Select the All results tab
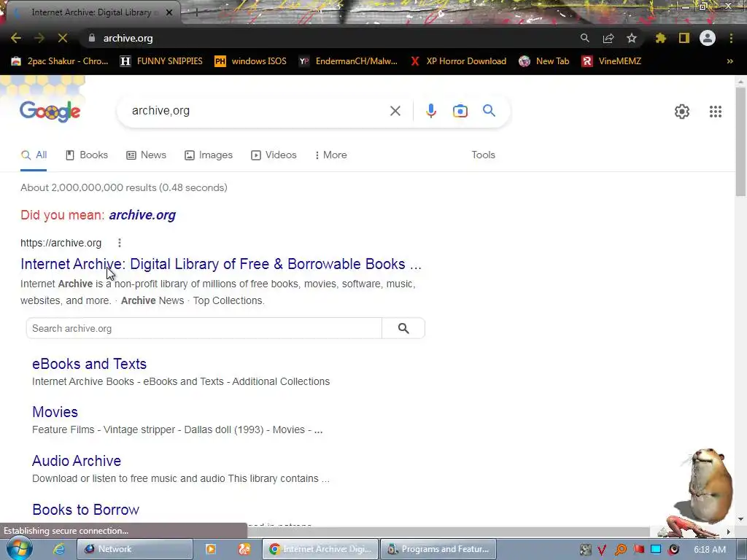 point(34,155)
